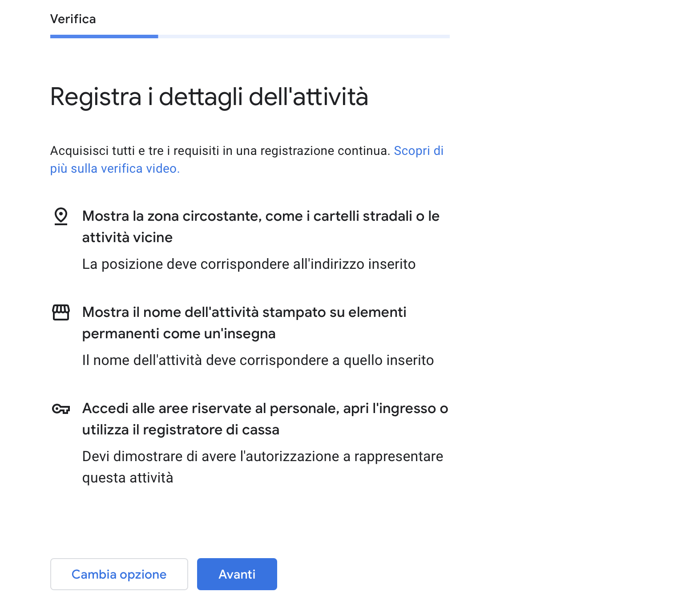Select the "Mostra il nome dell'attività stampato" title
The image size is (694, 616).
(244, 312)
